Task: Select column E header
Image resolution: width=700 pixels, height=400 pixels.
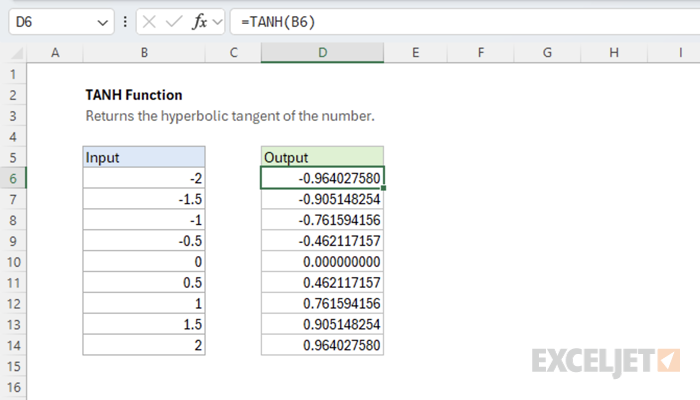Action: point(415,53)
